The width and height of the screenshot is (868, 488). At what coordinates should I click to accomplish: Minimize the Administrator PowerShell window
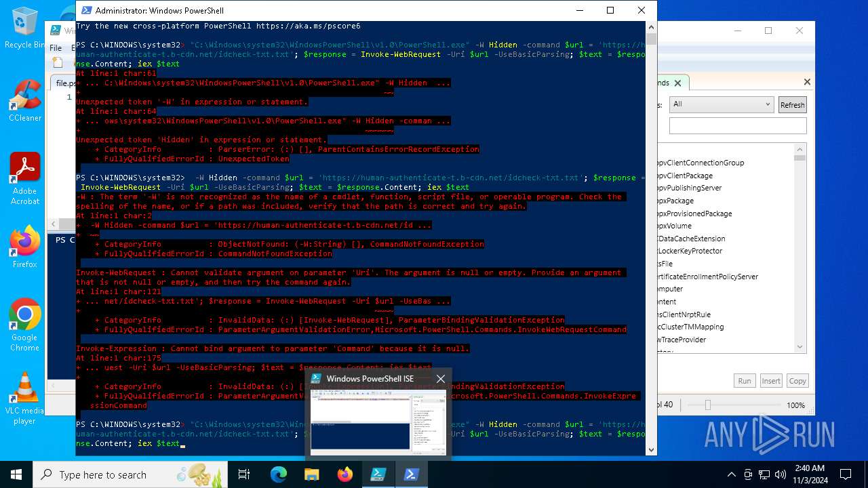point(579,10)
